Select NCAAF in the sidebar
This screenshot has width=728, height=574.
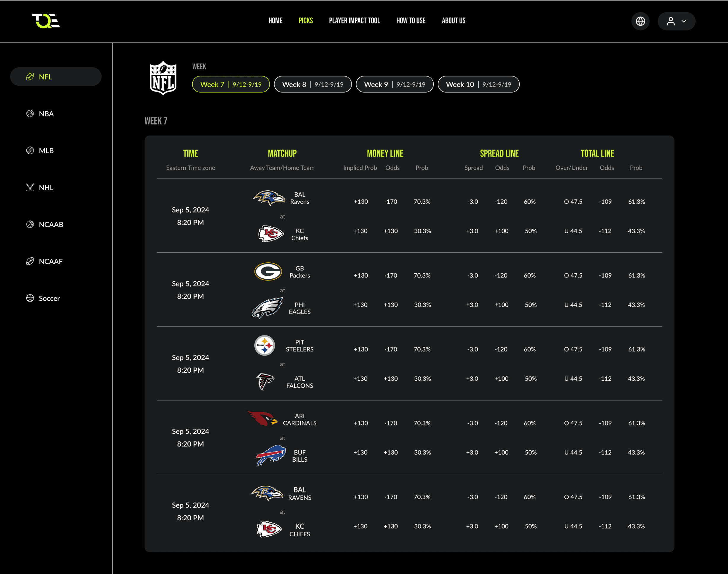click(50, 262)
